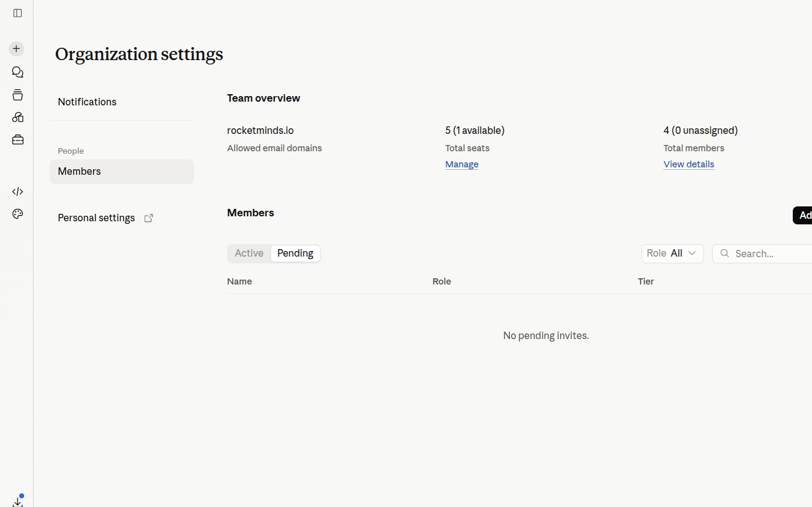Click the black Add member button
Viewport: 812px width, 507px height.
click(x=803, y=216)
